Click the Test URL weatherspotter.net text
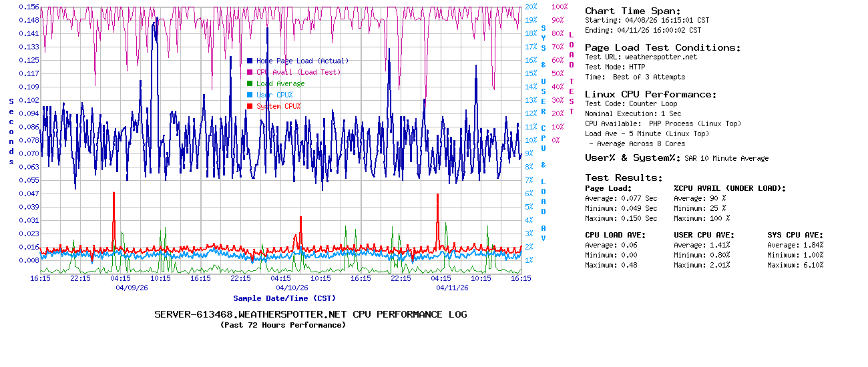The height and width of the screenshot is (367, 868). pos(641,57)
